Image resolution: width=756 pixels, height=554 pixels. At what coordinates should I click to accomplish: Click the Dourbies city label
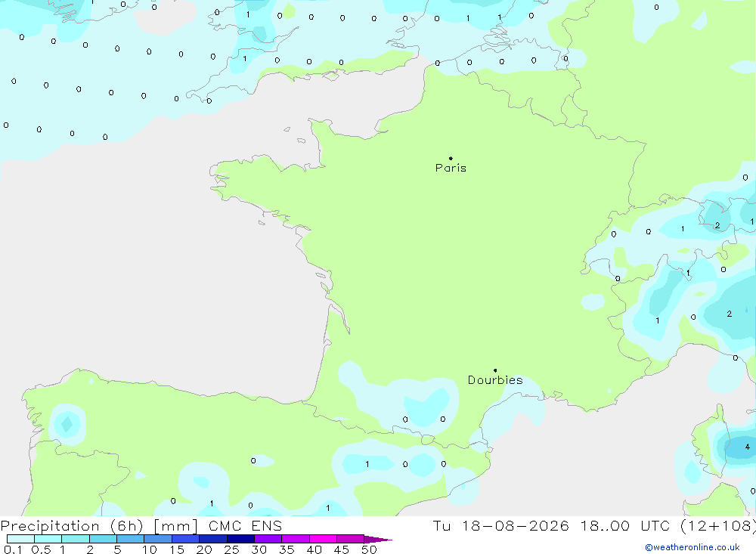coord(495,380)
